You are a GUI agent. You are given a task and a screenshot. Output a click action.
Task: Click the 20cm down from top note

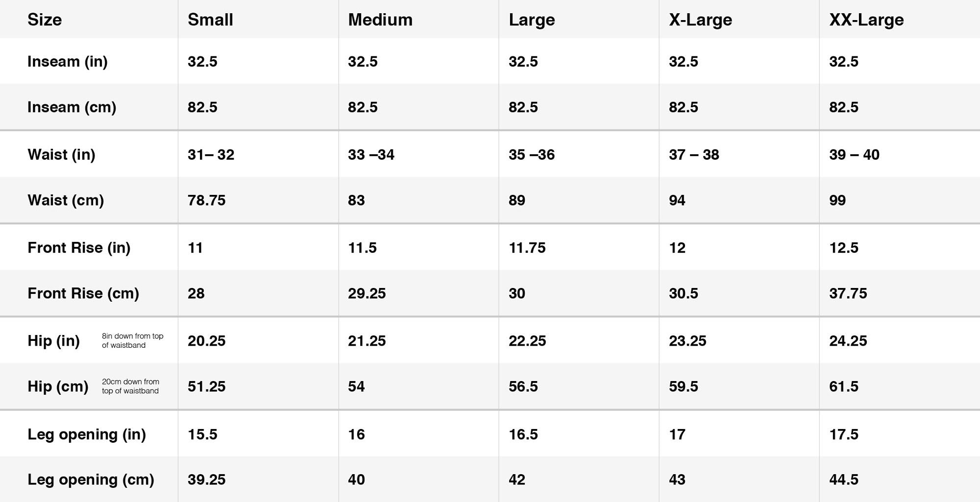130,386
